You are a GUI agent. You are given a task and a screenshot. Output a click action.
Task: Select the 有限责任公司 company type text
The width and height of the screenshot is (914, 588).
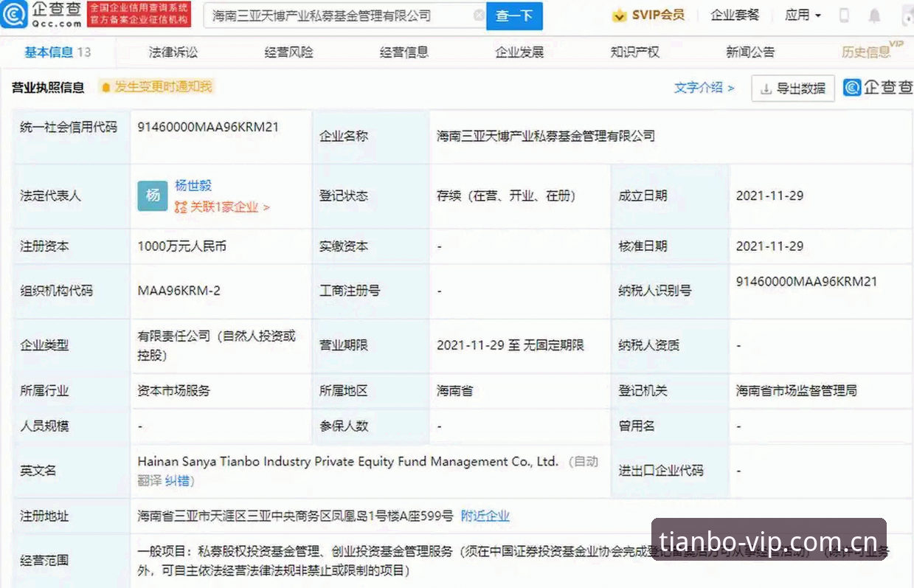click(216, 345)
